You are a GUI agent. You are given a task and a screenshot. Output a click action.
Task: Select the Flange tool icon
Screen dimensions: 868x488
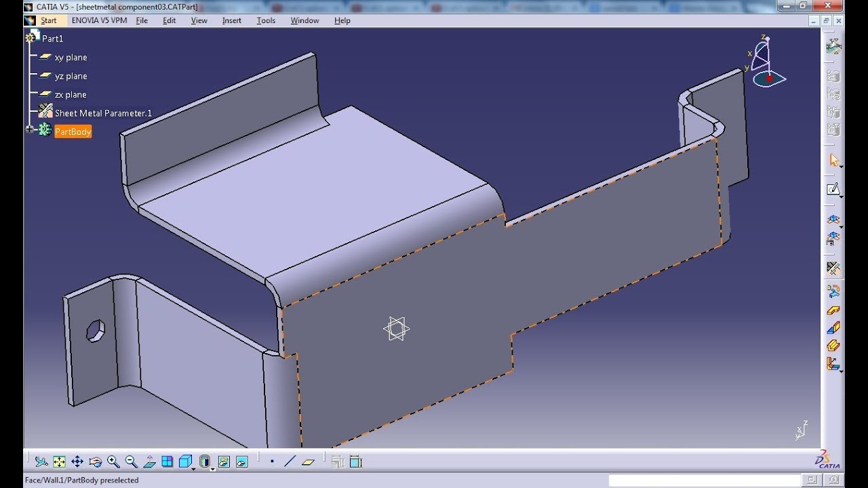coord(833,364)
